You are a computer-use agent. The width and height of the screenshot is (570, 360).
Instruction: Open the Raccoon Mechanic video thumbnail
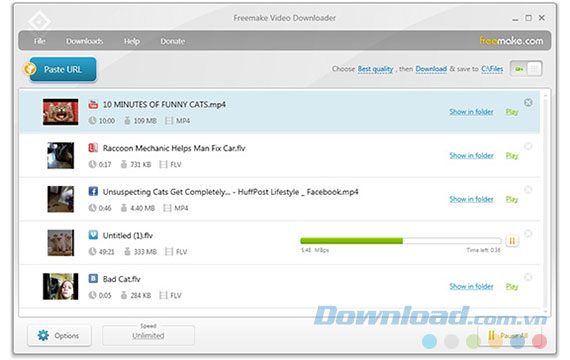click(60, 156)
